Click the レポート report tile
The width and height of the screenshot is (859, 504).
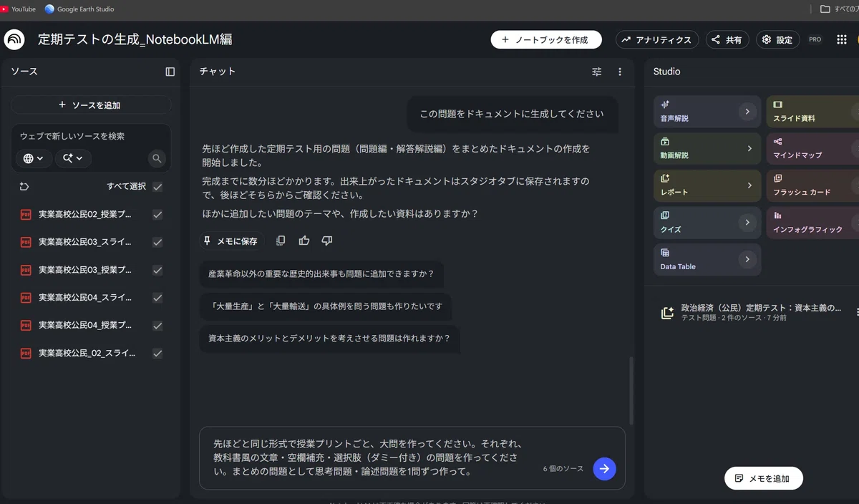click(x=707, y=185)
